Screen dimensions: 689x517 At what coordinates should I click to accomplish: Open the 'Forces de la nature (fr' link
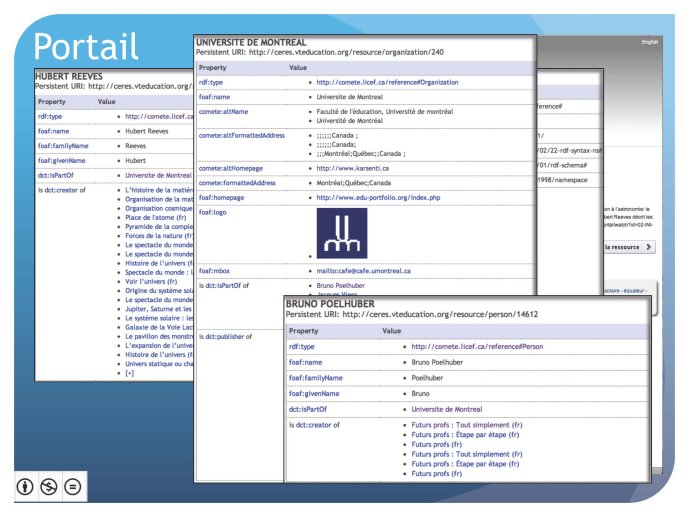point(159,236)
